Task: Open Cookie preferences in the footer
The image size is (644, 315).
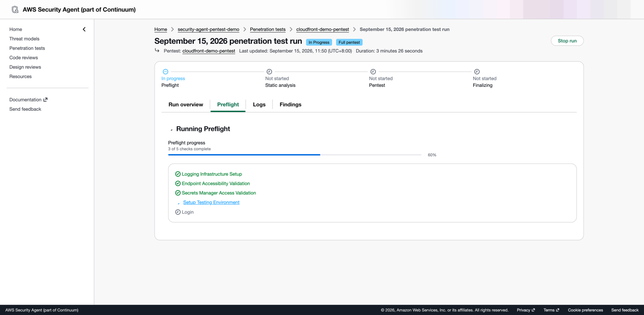Action: pyautogui.click(x=585, y=310)
